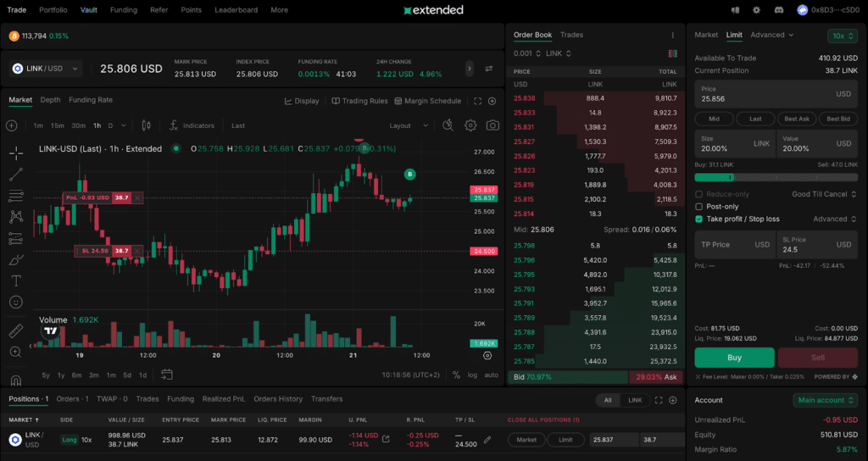
Task: Set price to Best Ask
Action: tap(797, 119)
